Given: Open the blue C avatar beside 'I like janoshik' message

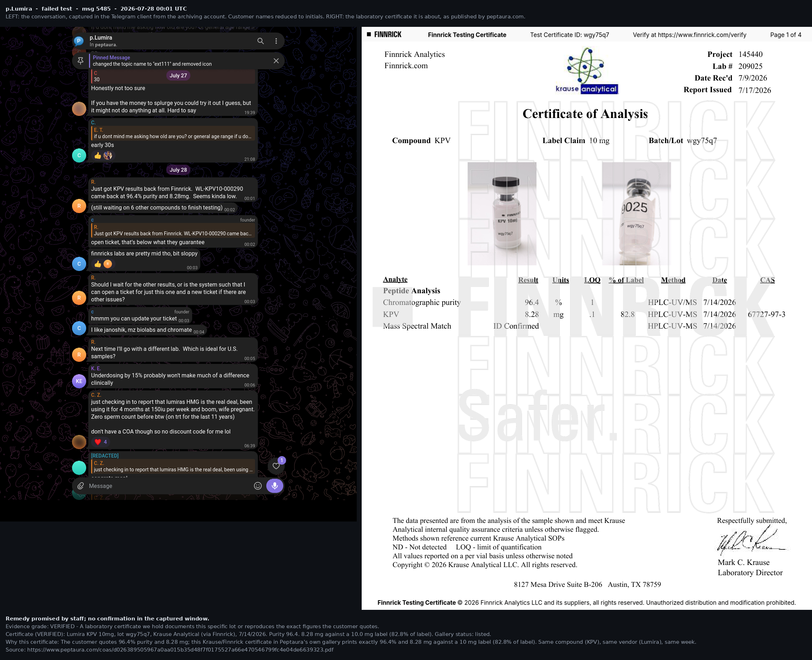Looking at the screenshot, I should 79,328.
